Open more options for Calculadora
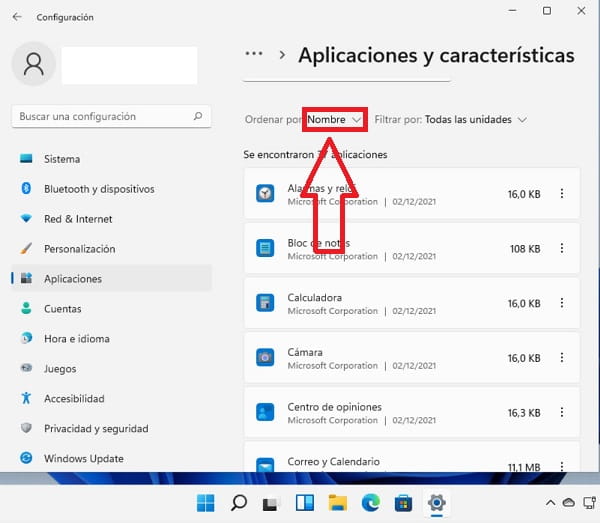 (x=562, y=303)
